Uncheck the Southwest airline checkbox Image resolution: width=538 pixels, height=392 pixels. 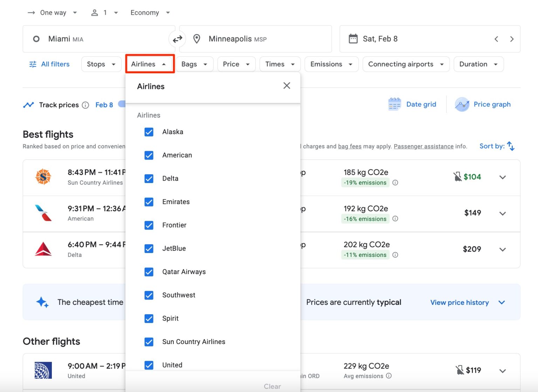(x=149, y=295)
